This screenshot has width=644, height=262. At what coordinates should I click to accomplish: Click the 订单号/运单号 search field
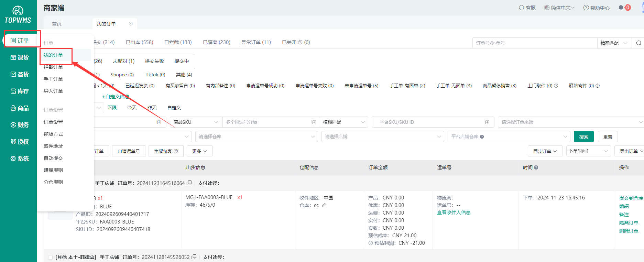point(535,43)
